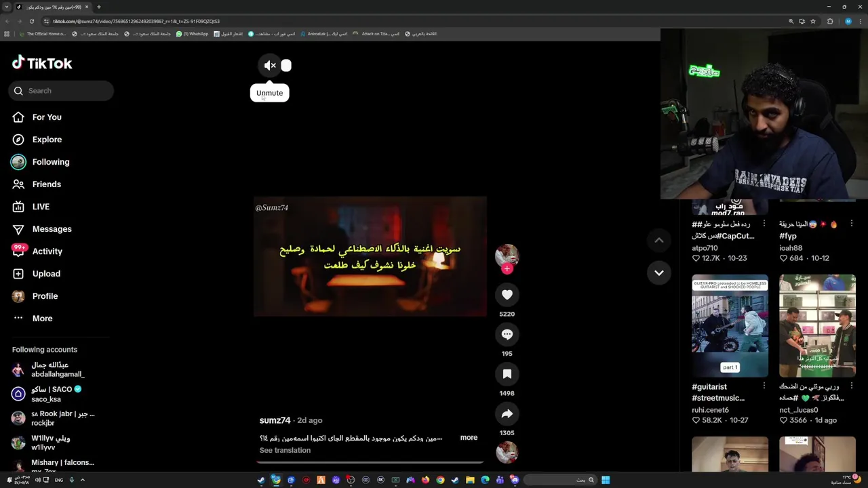Screen dimensions: 868x488
Task: Click the TikTok Search field
Action: [x=61, y=91]
